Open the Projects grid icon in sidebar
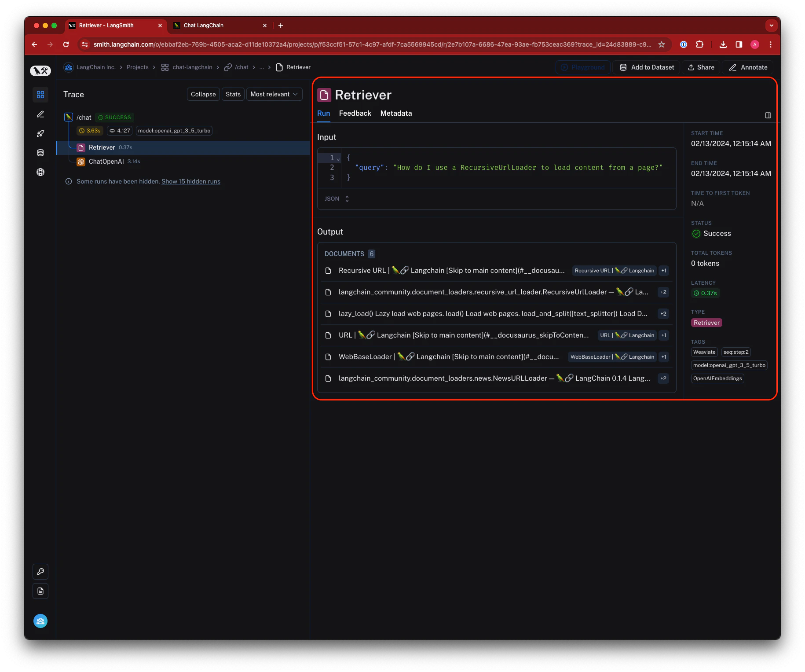805x672 pixels. coord(40,95)
